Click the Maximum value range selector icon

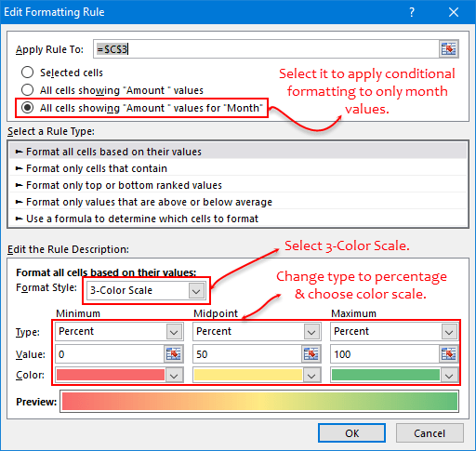[x=449, y=354]
